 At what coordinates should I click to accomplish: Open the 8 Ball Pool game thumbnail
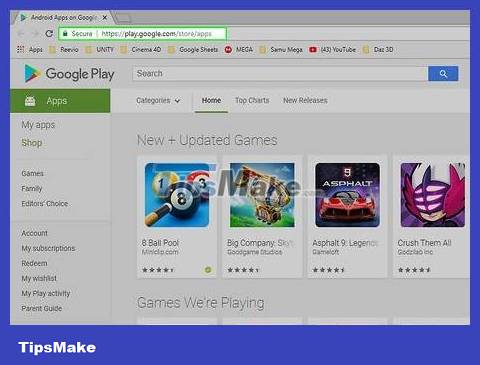click(x=177, y=195)
